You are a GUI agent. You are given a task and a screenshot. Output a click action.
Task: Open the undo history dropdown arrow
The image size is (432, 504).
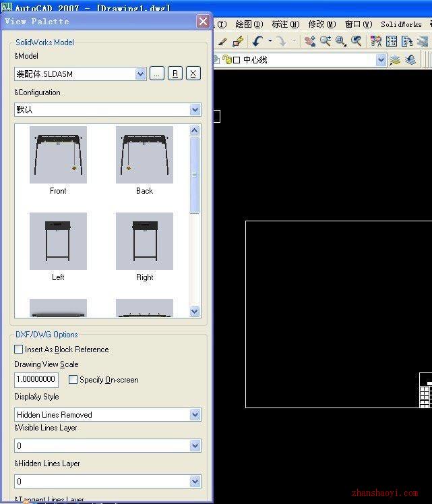click(x=270, y=41)
